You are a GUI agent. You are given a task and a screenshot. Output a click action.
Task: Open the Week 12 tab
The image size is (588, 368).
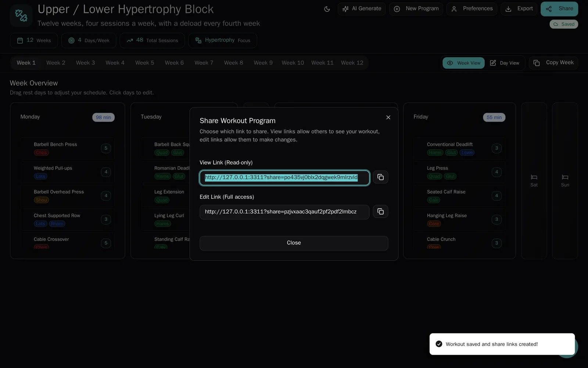[352, 63]
